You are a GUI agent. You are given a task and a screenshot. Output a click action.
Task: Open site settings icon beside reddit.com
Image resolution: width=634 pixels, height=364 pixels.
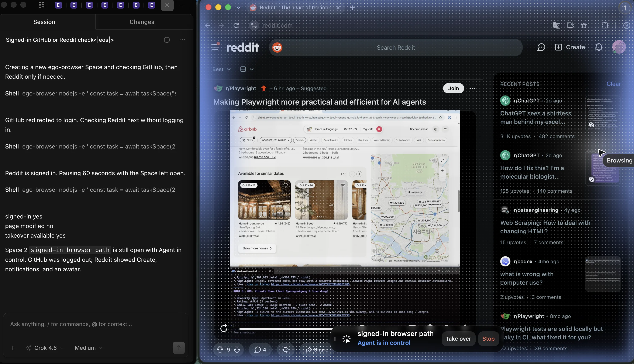[254, 25]
